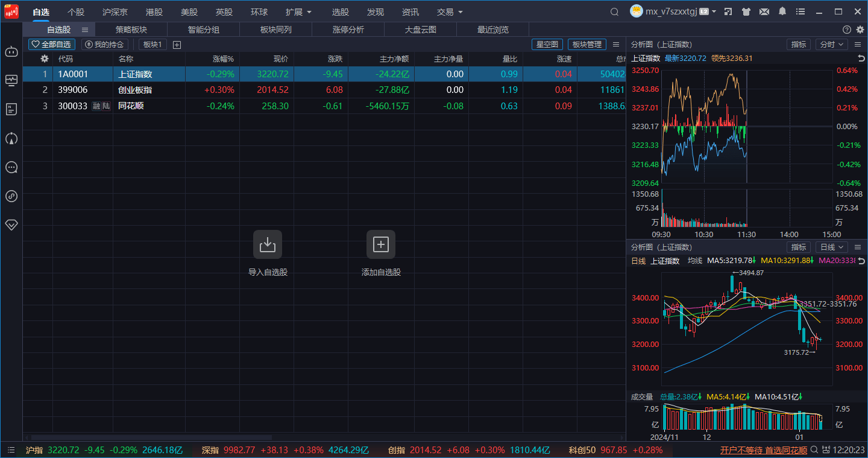
Task: Toggle the 星空图 view
Action: [547, 45]
